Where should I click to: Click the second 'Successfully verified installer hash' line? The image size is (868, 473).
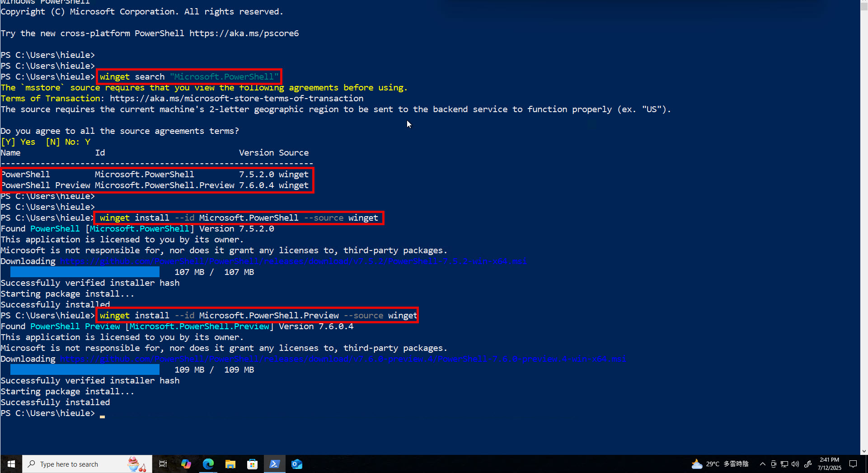pyautogui.click(x=90, y=381)
